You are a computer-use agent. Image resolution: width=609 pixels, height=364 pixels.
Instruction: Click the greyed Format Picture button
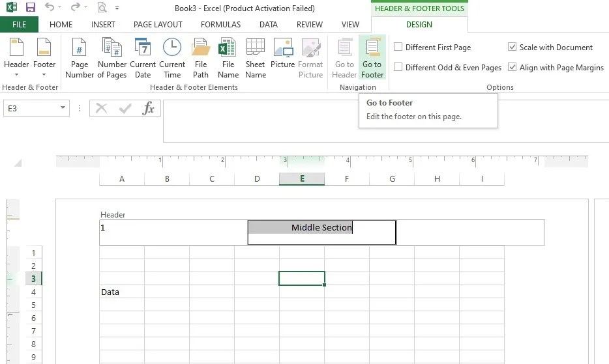tap(310, 58)
